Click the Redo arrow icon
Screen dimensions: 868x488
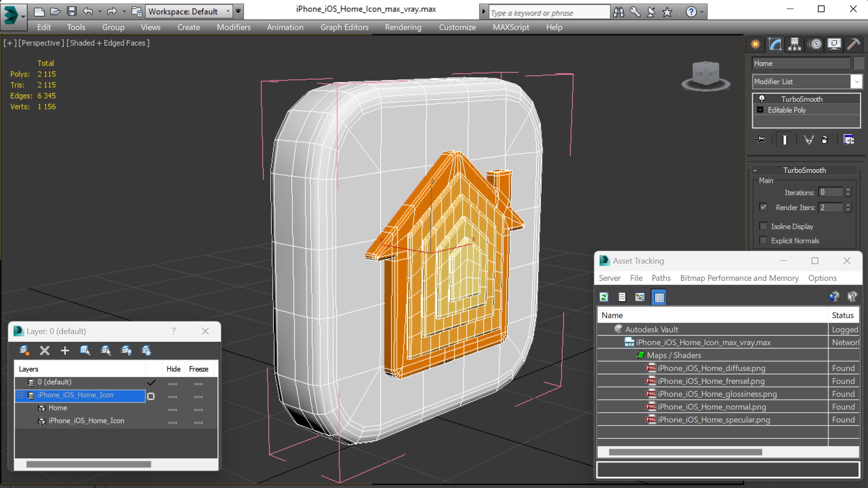pos(112,11)
